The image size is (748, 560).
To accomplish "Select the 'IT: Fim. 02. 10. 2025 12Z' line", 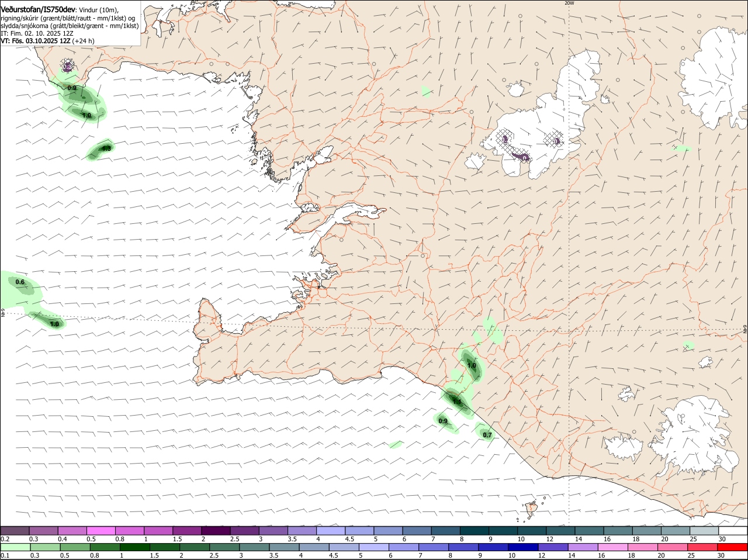I will click(37, 33).
